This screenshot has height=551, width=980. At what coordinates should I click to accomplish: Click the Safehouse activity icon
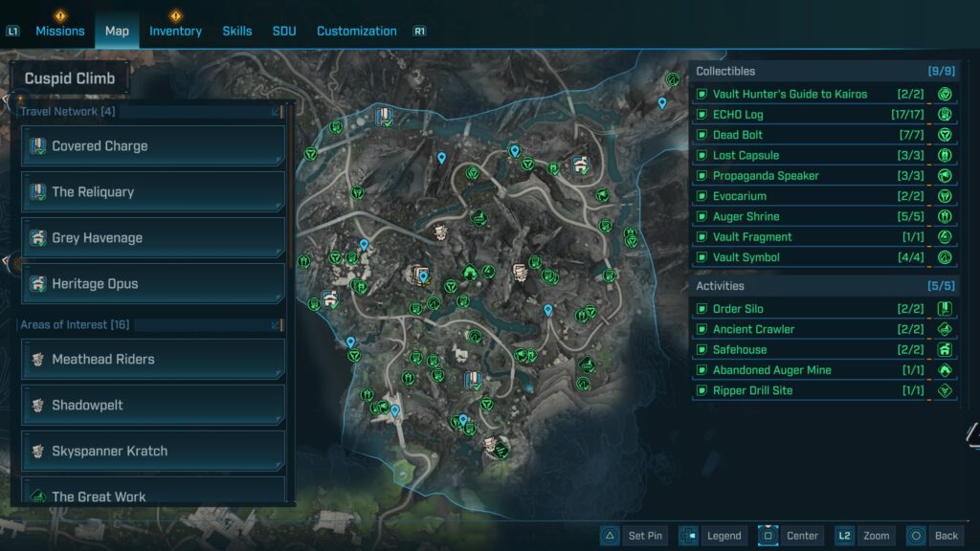click(945, 350)
